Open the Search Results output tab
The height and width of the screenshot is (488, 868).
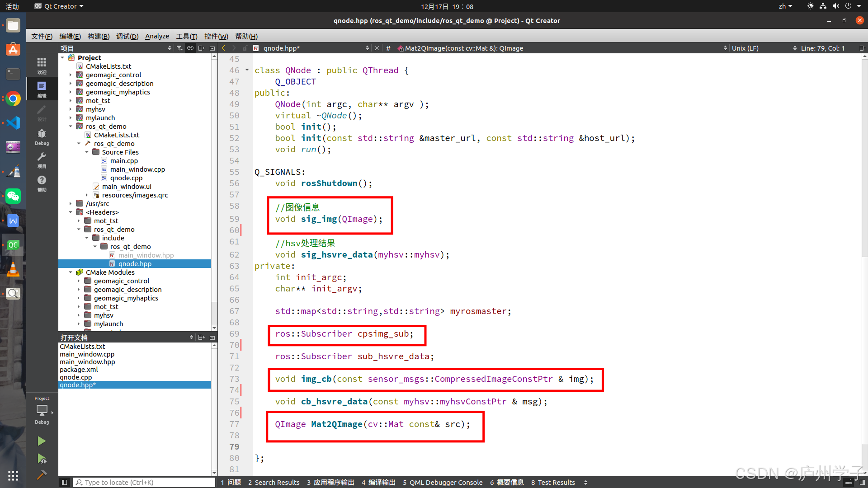(274, 482)
